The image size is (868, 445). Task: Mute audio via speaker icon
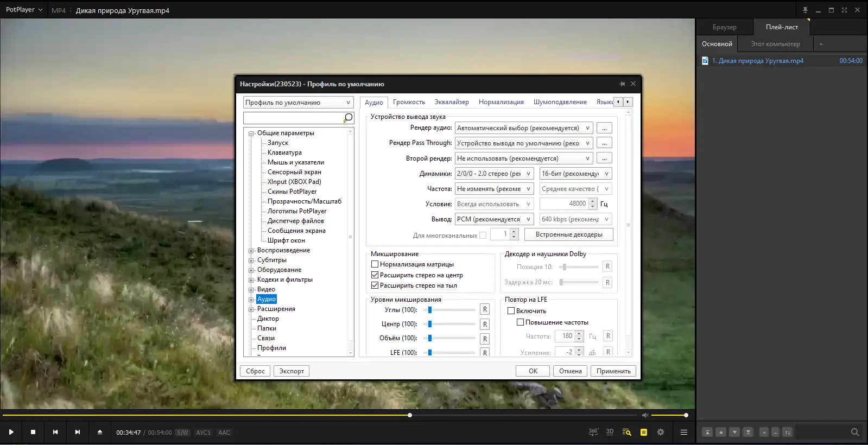[645, 415]
